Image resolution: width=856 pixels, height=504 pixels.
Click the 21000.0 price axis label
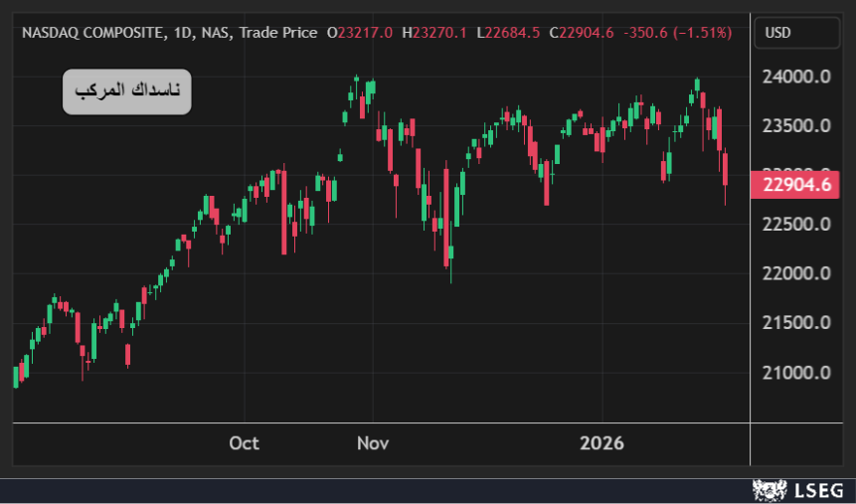coord(796,373)
